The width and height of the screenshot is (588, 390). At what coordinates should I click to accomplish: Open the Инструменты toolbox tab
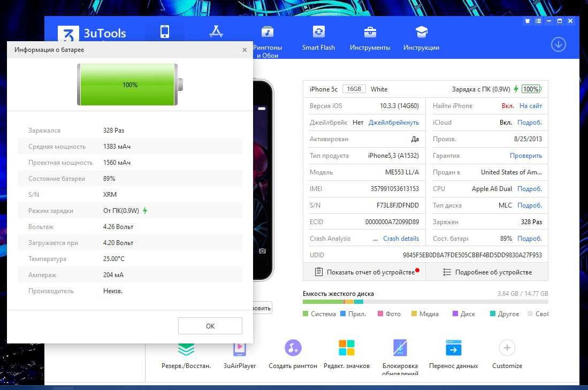pyautogui.click(x=370, y=38)
